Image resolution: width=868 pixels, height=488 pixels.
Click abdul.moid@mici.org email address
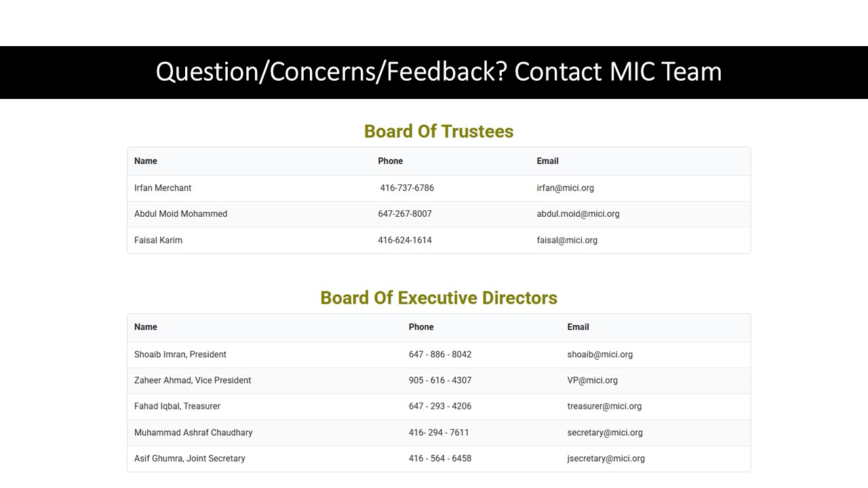coord(578,213)
